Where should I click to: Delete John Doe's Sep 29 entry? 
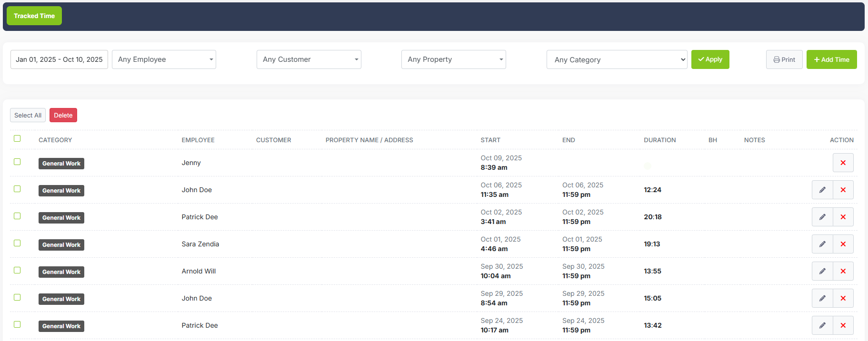843,298
